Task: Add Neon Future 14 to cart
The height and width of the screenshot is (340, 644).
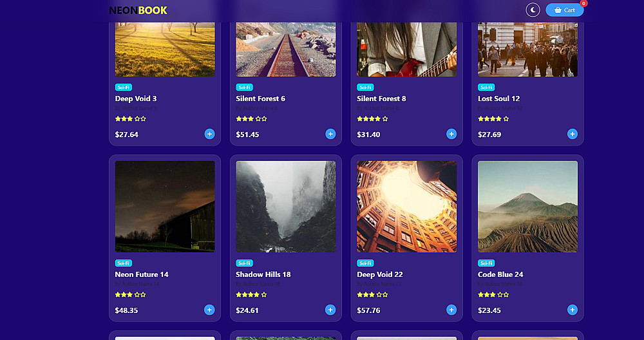Action: click(209, 310)
